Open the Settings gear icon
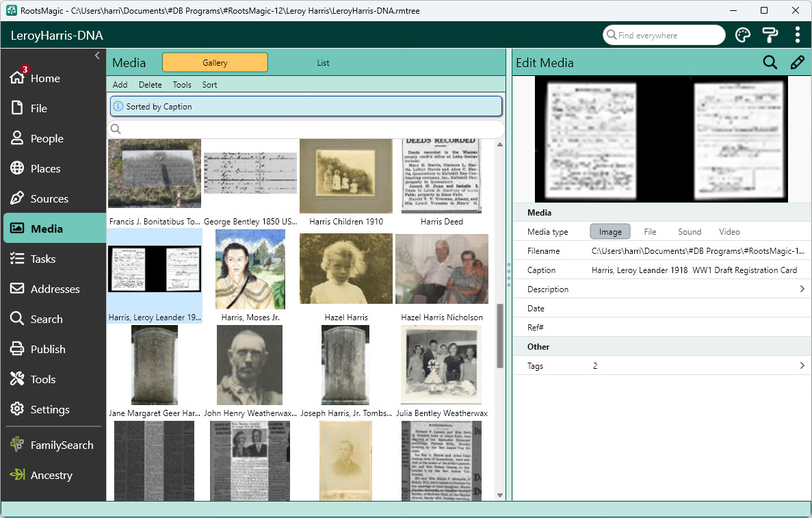Image resolution: width=812 pixels, height=518 pixels. 17,409
